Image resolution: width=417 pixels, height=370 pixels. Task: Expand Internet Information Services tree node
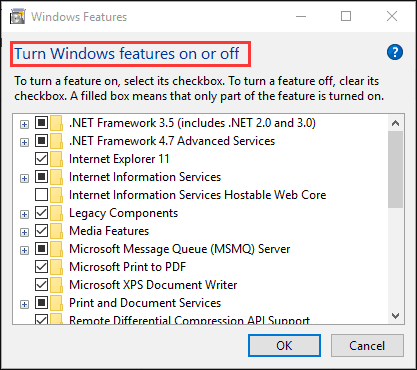point(24,179)
